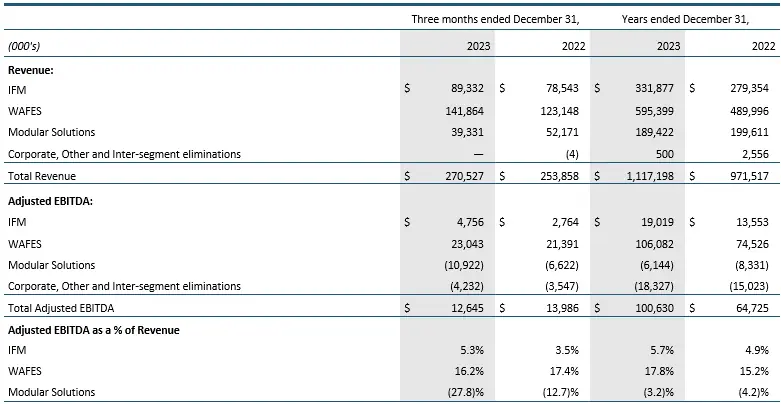781x404 pixels.
Task: Click the "Adjusted EBITDA as a % of Revenue" heading
Action: point(94,330)
